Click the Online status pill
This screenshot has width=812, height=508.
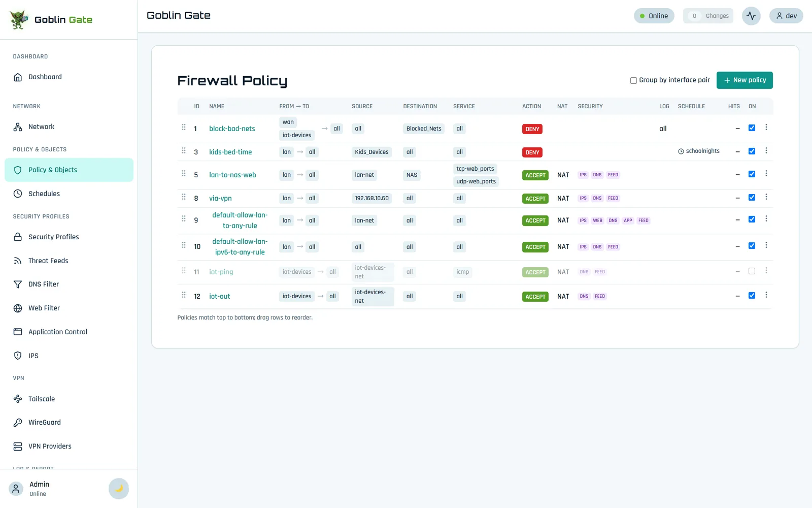point(654,16)
